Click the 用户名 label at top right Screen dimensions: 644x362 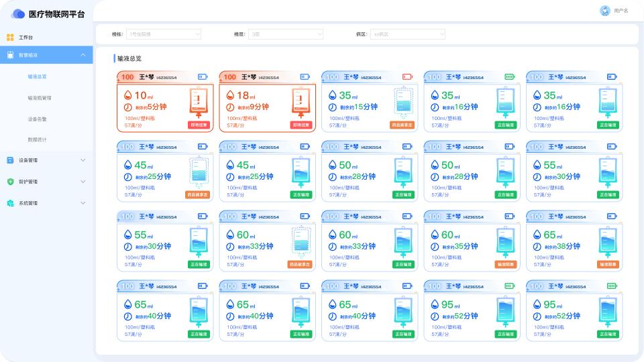point(621,11)
